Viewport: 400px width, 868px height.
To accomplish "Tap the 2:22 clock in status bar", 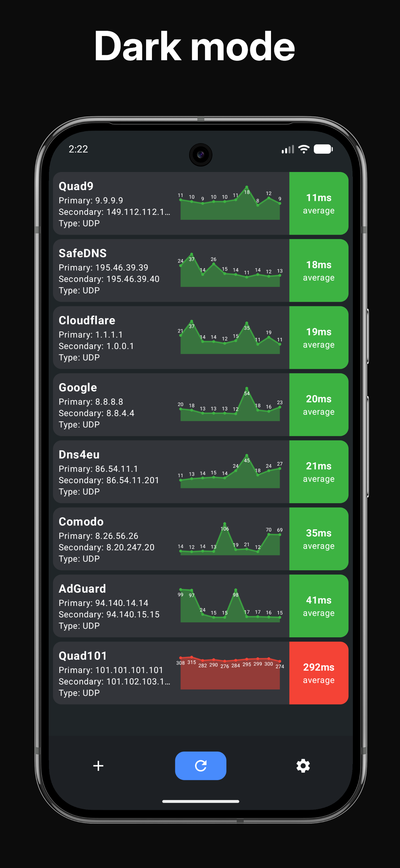I will pyautogui.click(x=78, y=149).
